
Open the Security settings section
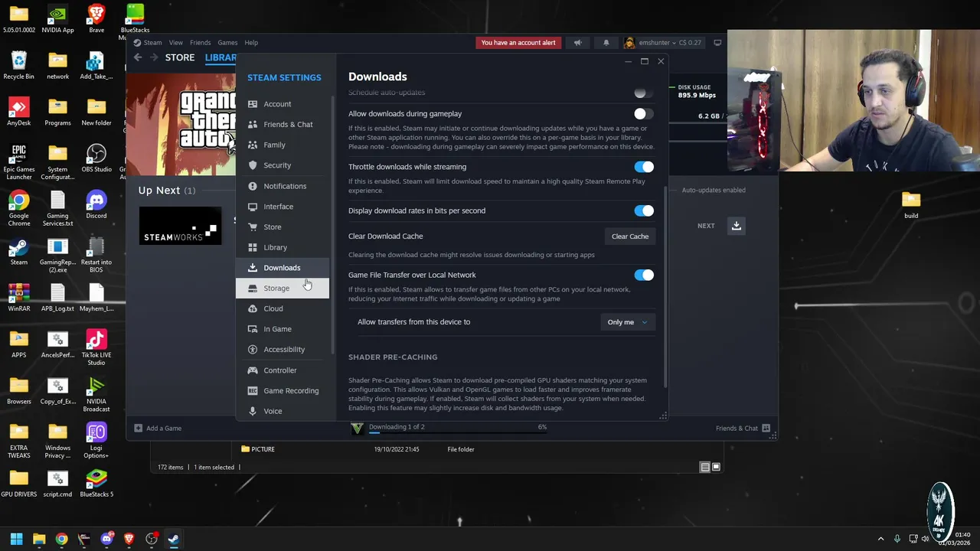(283, 165)
